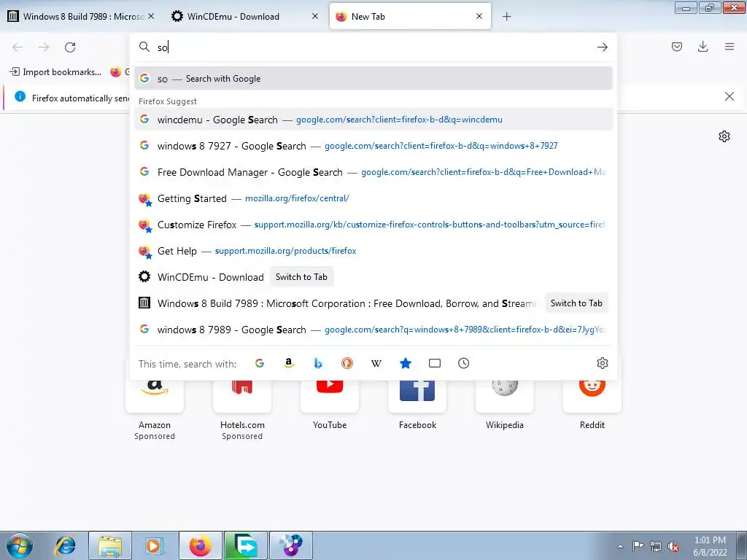Click Import bookmarks in bookmarks bar
This screenshot has width=747, height=560.
[x=55, y=72]
